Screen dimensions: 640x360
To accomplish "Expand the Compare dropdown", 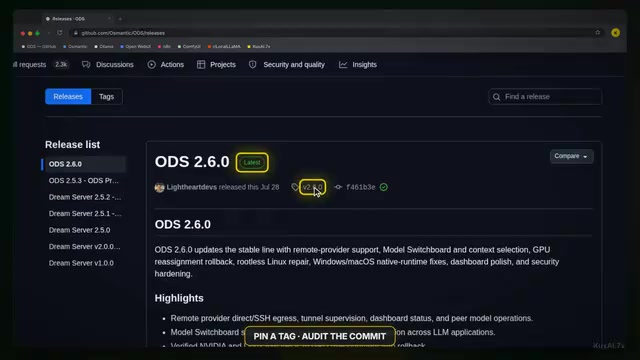I will point(571,156).
